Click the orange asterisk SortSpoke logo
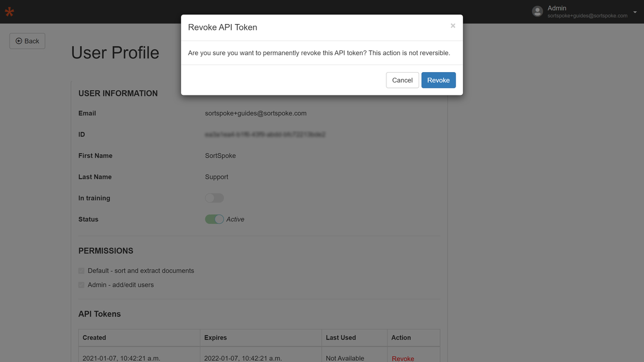The width and height of the screenshot is (644, 362). pos(9,12)
